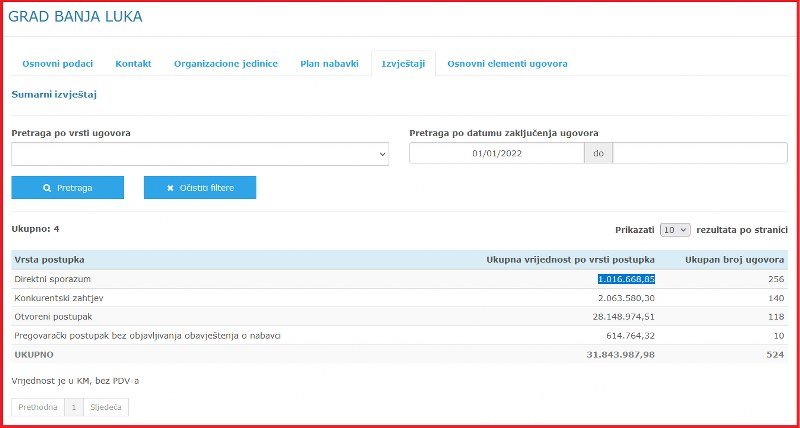Viewport: 800px width, 428px height.
Task: Select the Izvještaji tab
Action: 403,63
